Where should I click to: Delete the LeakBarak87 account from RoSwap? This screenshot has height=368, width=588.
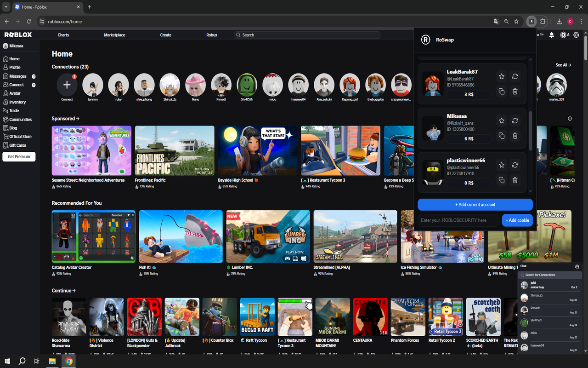coord(515,92)
